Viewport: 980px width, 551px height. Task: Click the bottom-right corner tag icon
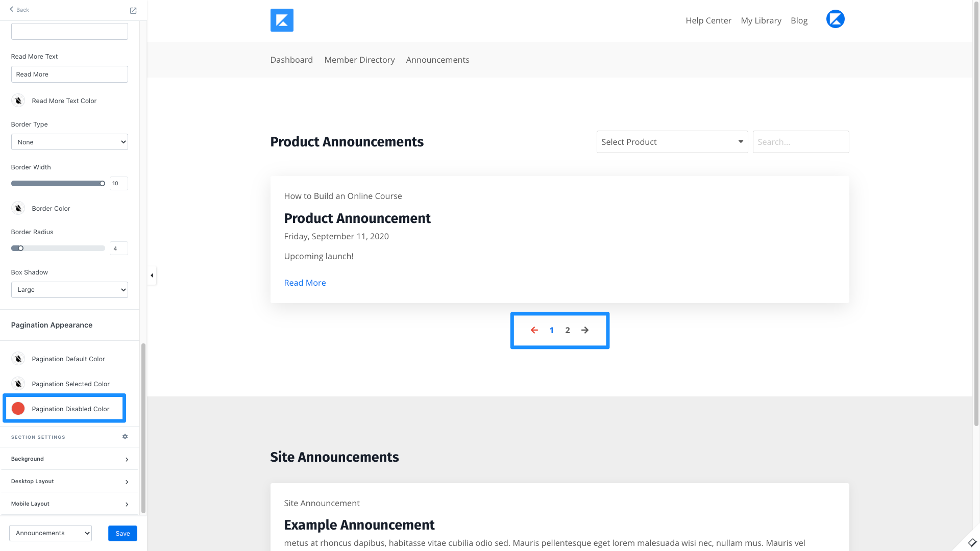pyautogui.click(x=972, y=542)
